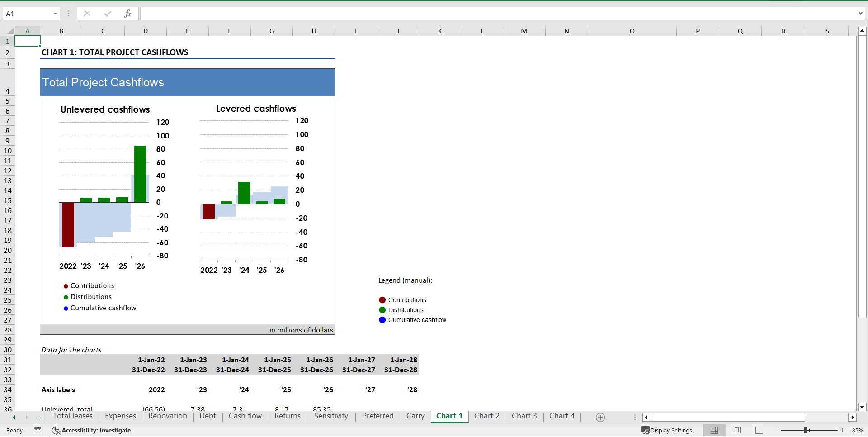The height and width of the screenshot is (437, 868).
Task: Select the Axis labels cell
Action: tap(61, 390)
